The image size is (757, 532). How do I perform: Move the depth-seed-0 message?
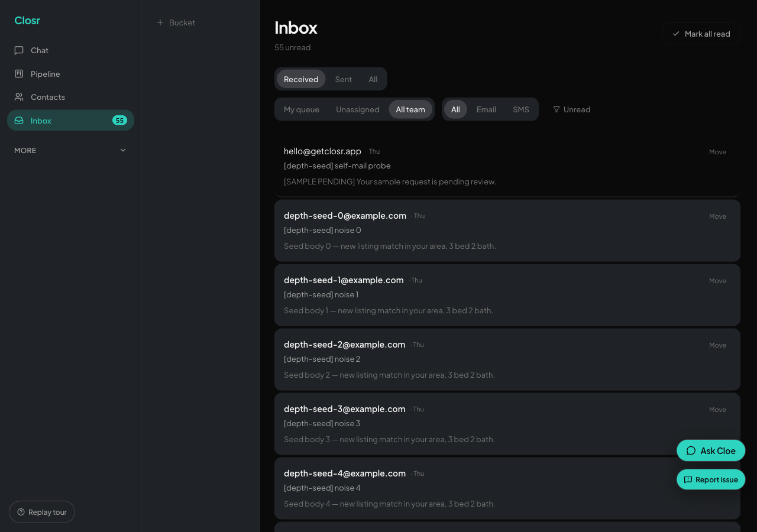pos(717,216)
